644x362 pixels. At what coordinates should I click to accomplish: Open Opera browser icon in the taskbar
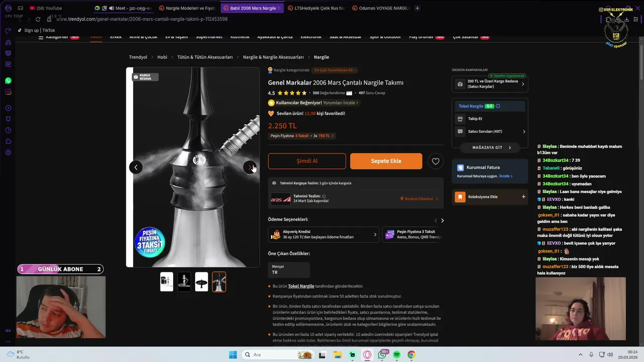pos(367,355)
